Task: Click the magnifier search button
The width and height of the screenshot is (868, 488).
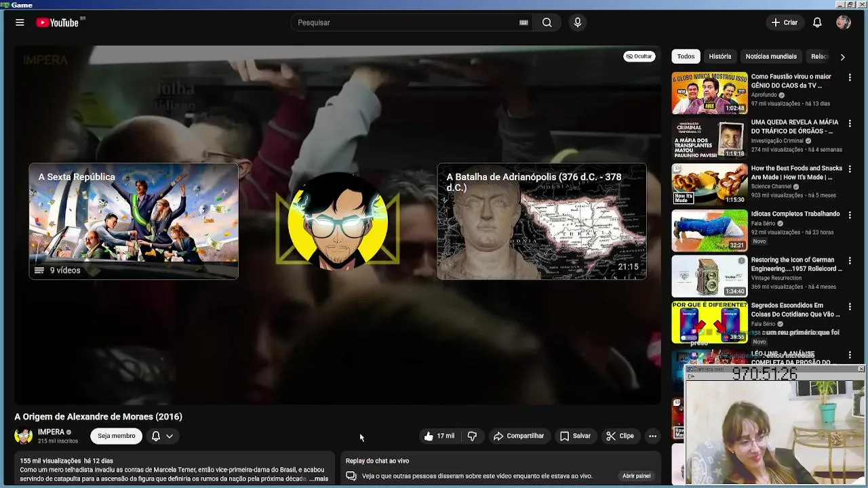Action: (x=547, y=22)
